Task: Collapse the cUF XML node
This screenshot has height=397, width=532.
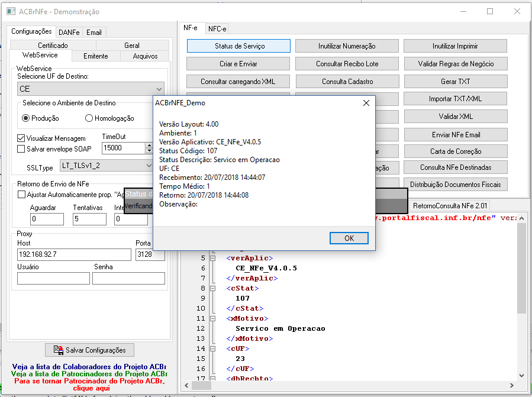Action: (x=212, y=348)
